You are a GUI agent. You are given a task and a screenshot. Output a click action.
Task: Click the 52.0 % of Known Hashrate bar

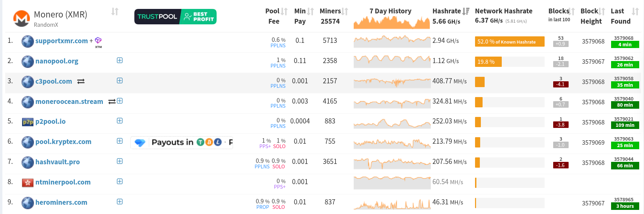coord(509,41)
